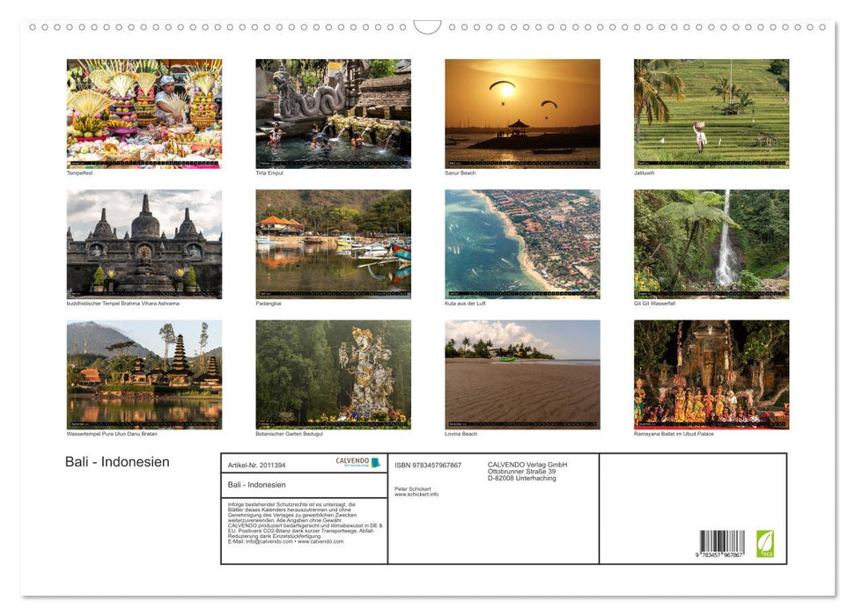Select the Kuta aus der Luft thumbnail
855x616 pixels.
[x=522, y=244]
